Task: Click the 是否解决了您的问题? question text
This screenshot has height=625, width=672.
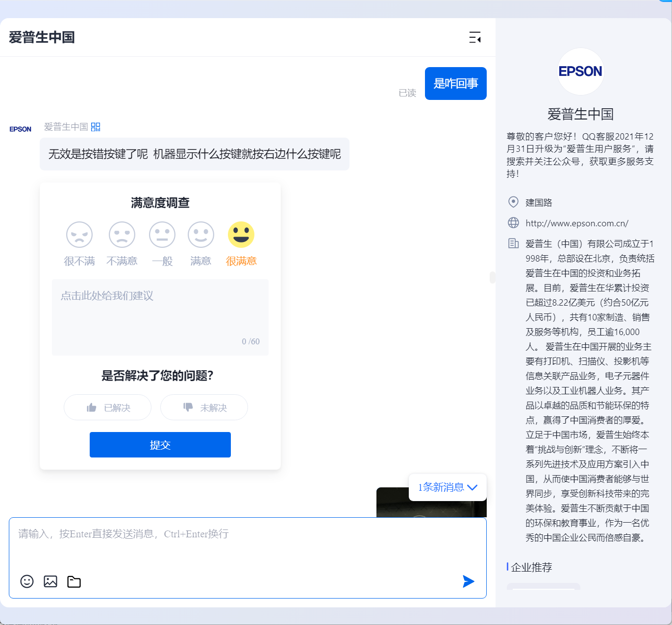Action: pyautogui.click(x=157, y=376)
